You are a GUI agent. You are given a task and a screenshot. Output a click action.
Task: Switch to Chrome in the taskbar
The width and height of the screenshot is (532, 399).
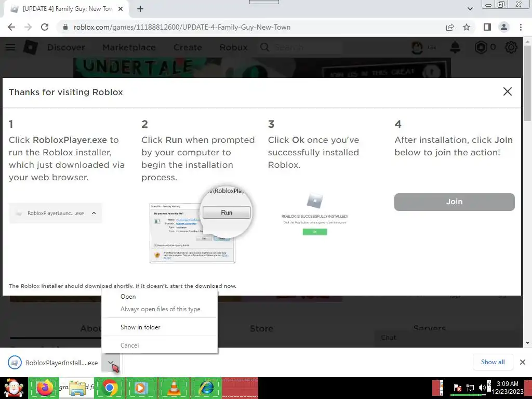[109, 388]
